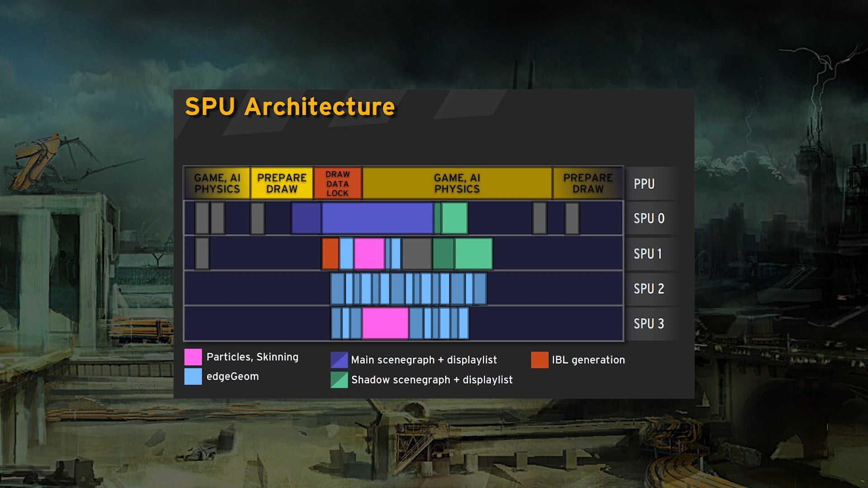
Task: Click the wide GAME, AI PHYSICS block
Action: click(457, 183)
